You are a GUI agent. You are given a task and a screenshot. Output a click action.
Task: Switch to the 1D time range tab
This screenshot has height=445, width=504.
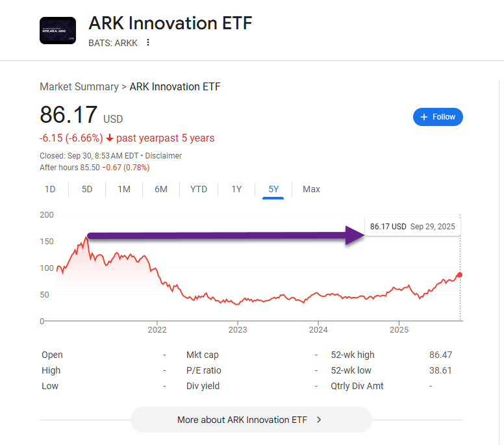pyautogui.click(x=50, y=189)
